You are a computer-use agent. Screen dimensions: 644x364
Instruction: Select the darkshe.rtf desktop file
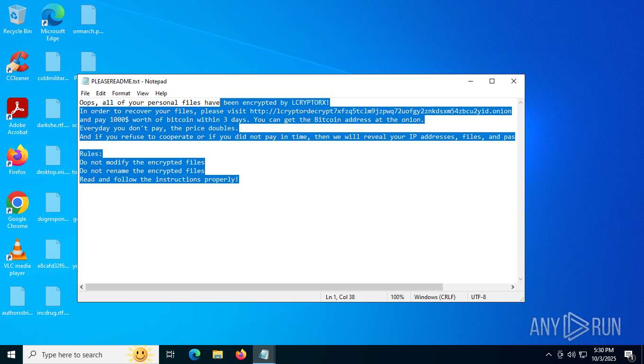pos(53,114)
